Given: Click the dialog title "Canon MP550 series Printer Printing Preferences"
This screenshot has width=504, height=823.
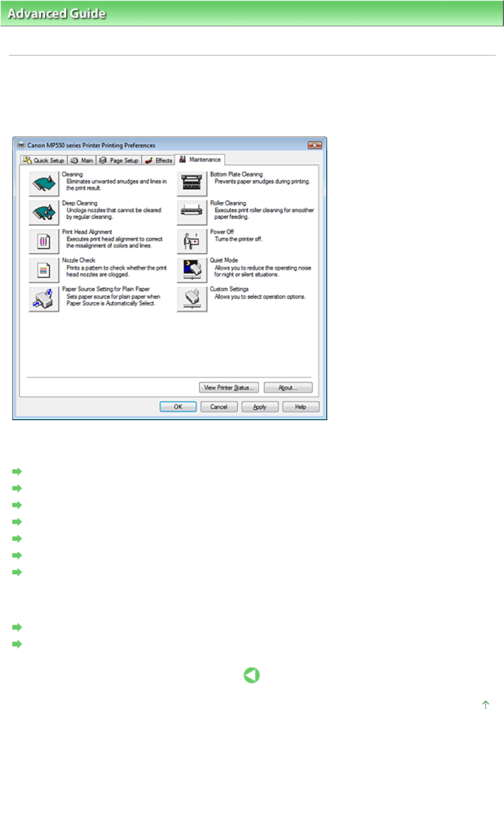Looking at the screenshot, I should [91, 145].
